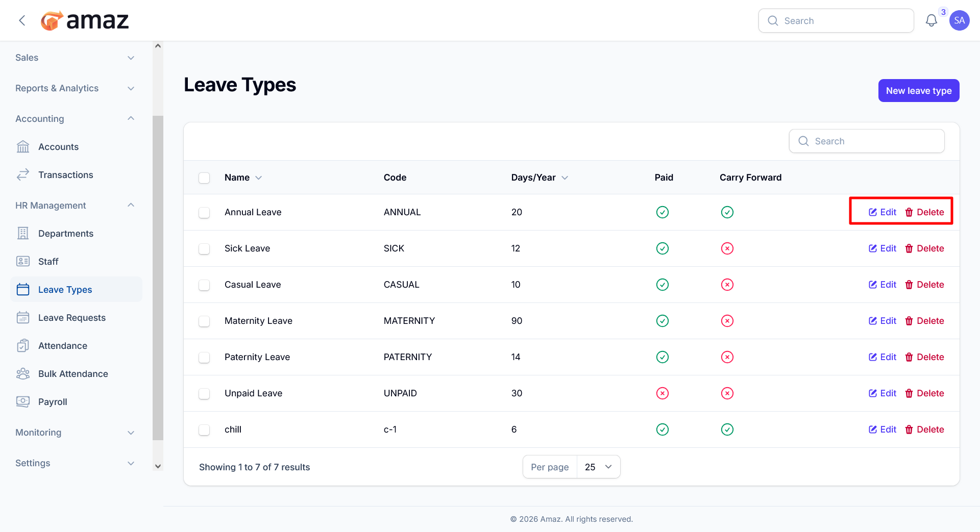Click the New leave type button
980x532 pixels.
[x=919, y=90]
